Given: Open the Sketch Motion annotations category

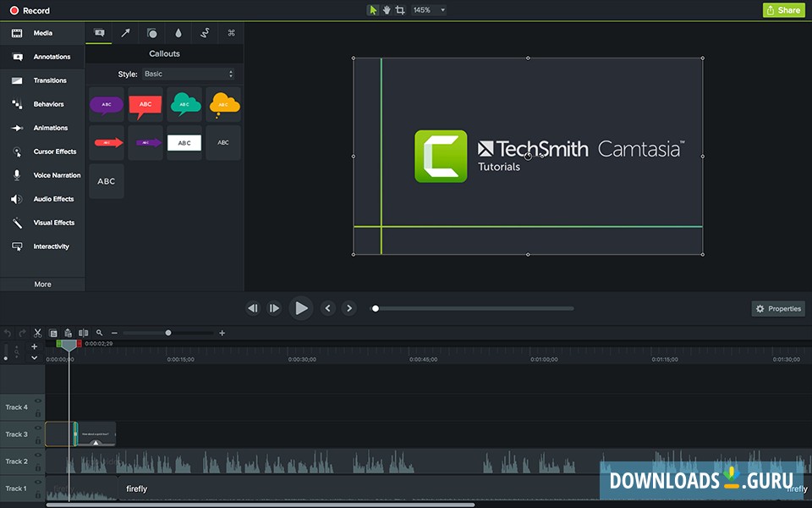Looking at the screenshot, I should 204,33.
